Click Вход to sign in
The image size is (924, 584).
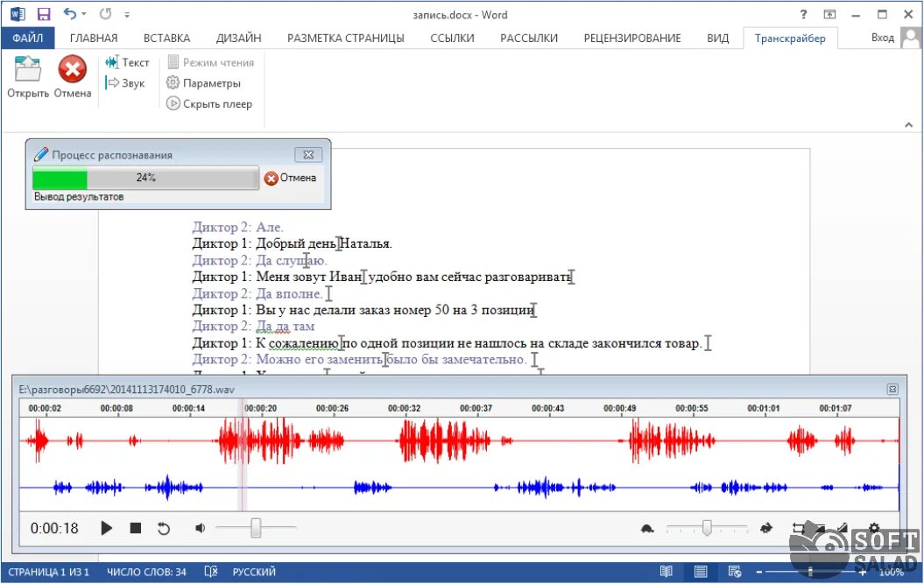point(883,38)
